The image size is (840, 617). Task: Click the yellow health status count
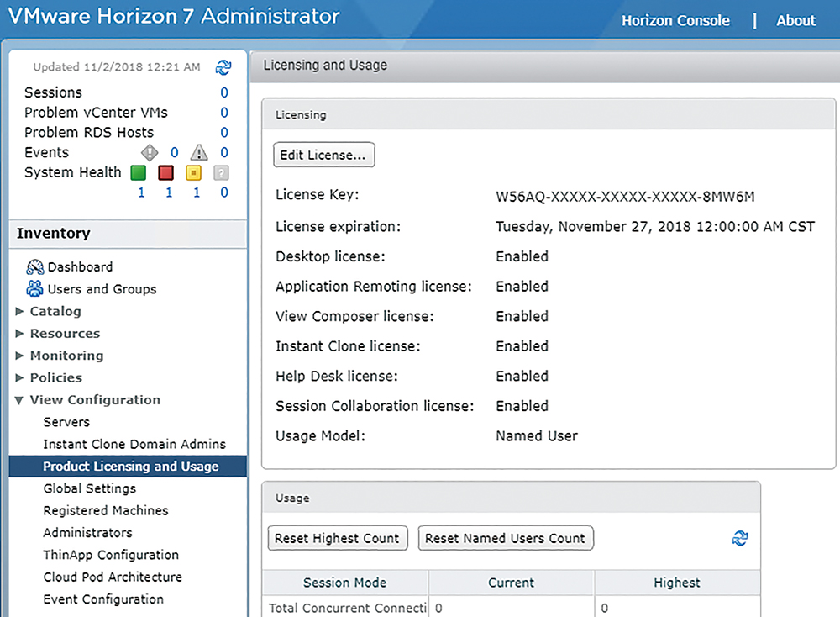pyautogui.click(x=197, y=193)
